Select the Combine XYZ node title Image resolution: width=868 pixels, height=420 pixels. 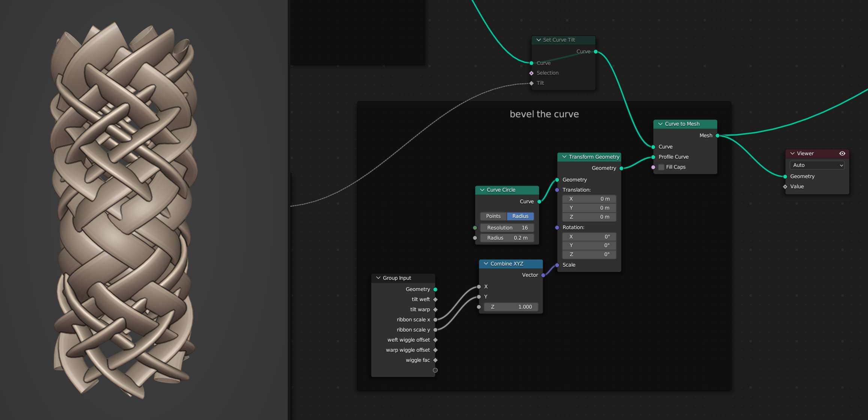click(507, 264)
